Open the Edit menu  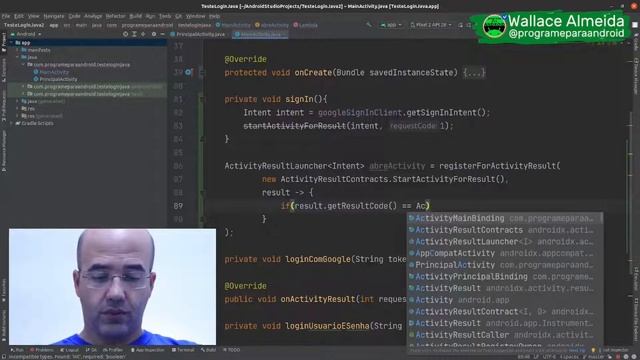19,16
